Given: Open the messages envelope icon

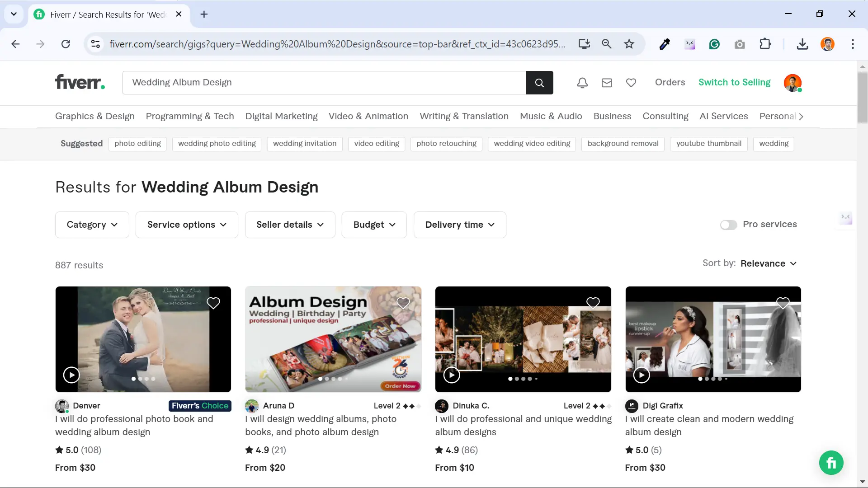Looking at the screenshot, I should click(x=607, y=83).
